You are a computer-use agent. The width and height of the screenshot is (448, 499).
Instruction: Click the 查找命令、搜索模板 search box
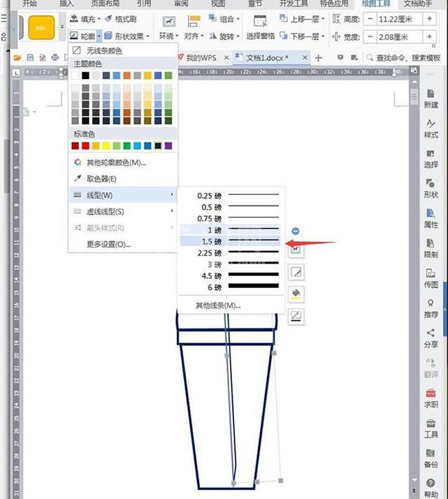coord(403,57)
